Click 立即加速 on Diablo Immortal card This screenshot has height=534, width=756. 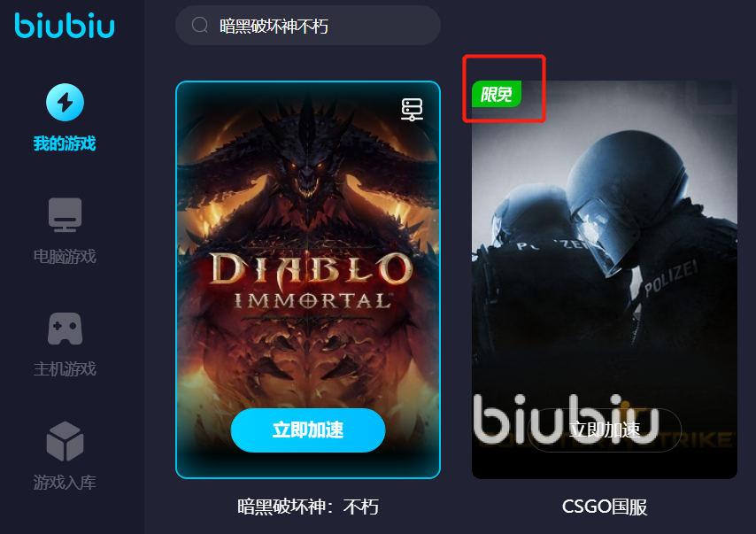(x=308, y=430)
